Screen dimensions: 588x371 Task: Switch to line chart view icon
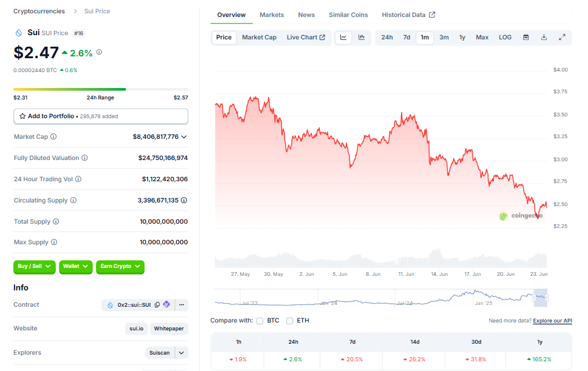343,38
